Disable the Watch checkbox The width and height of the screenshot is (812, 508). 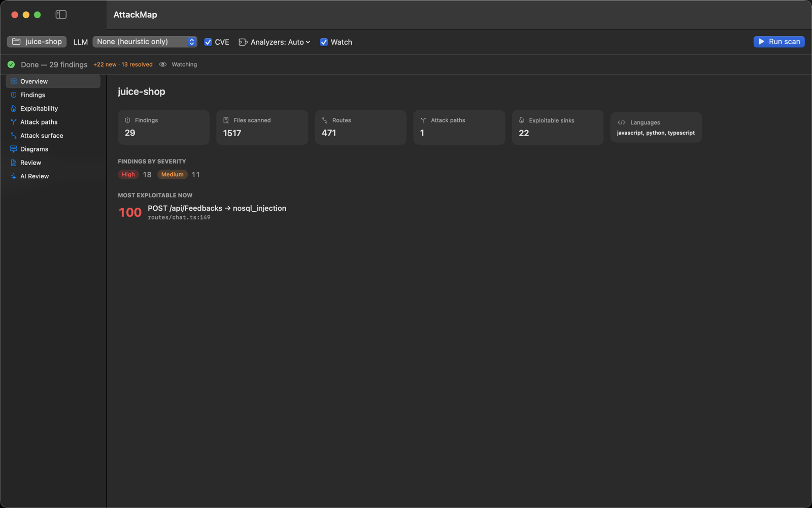[x=324, y=42]
